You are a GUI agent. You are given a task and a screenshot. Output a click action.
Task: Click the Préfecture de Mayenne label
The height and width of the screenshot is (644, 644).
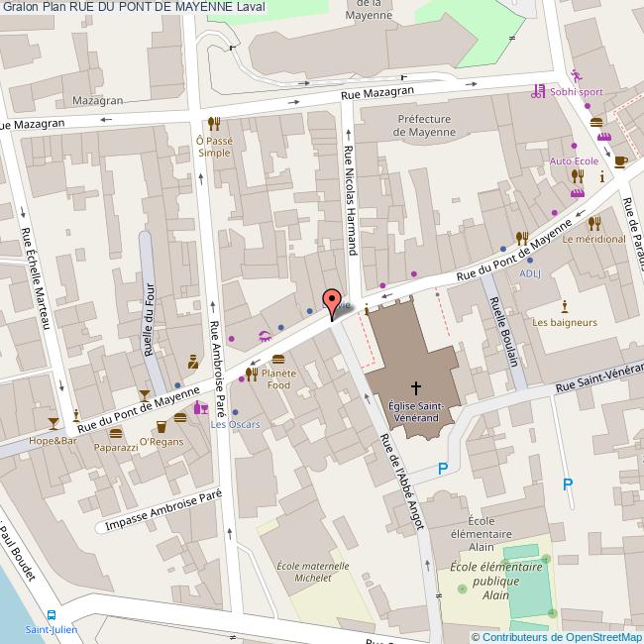tap(424, 126)
